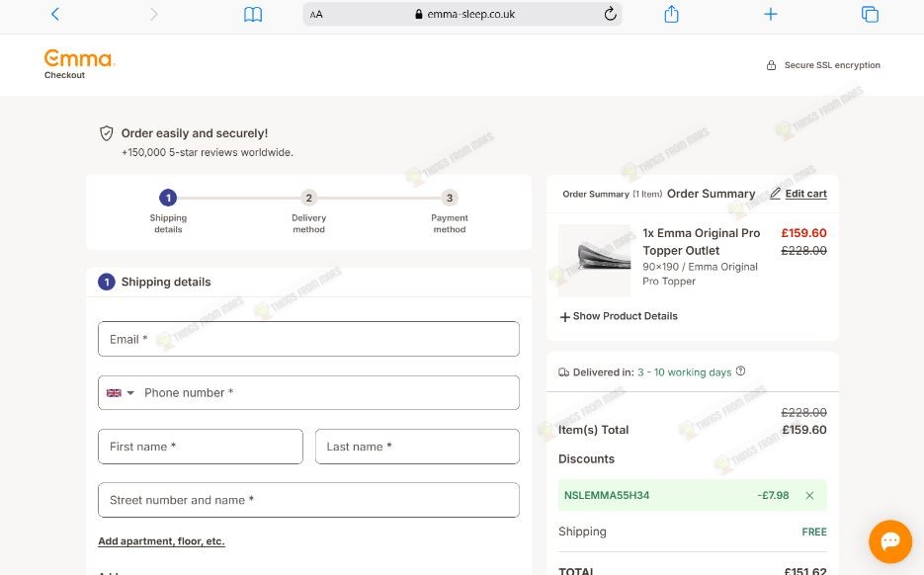Click the pencil icon beside Edit cart
Viewport: 924px width, 575px height.
tap(775, 194)
